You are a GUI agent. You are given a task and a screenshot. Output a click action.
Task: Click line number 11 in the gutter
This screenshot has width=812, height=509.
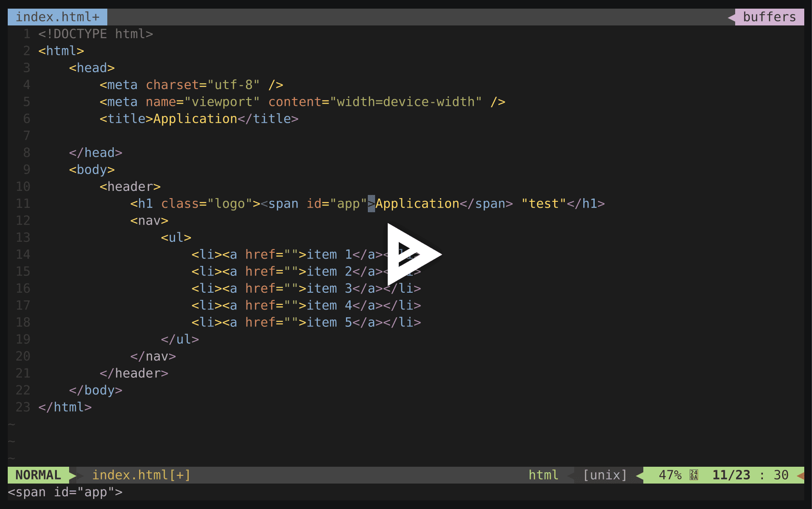23,204
